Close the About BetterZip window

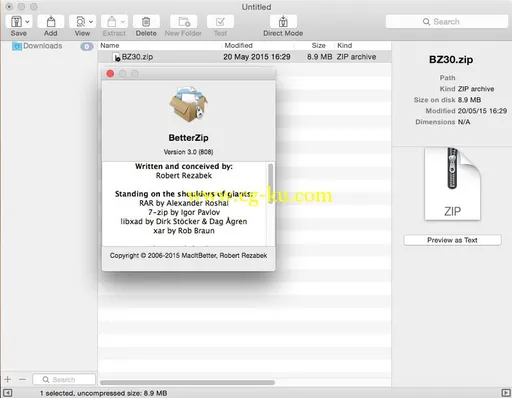tap(110, 73)
